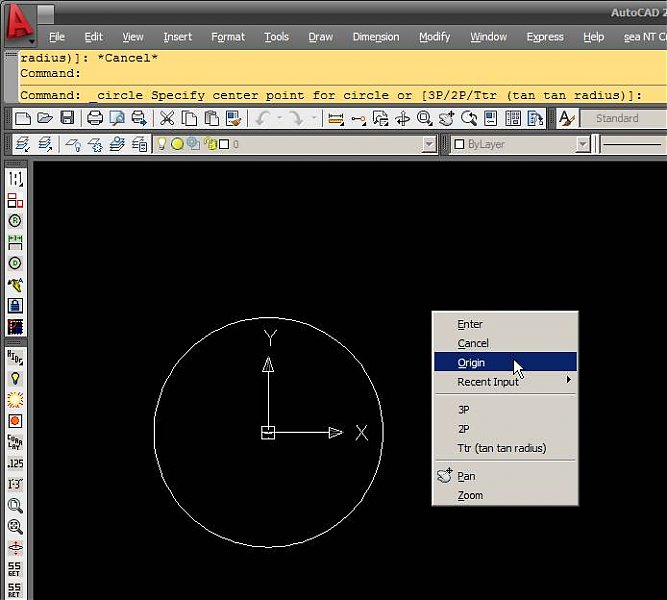
Task: Click the yellow lightbulb icon in left toolbar
Action: coord(15,378)
